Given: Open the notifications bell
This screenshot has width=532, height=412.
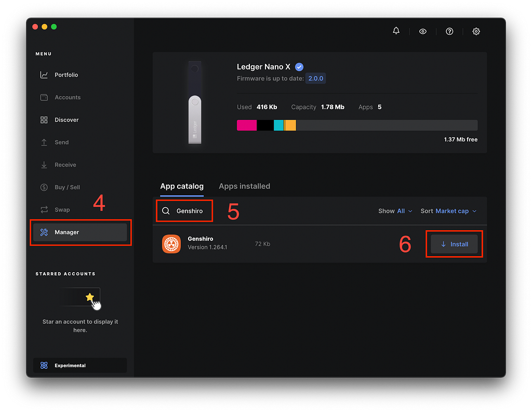Looking at the screenshot, I should point(396,31).
